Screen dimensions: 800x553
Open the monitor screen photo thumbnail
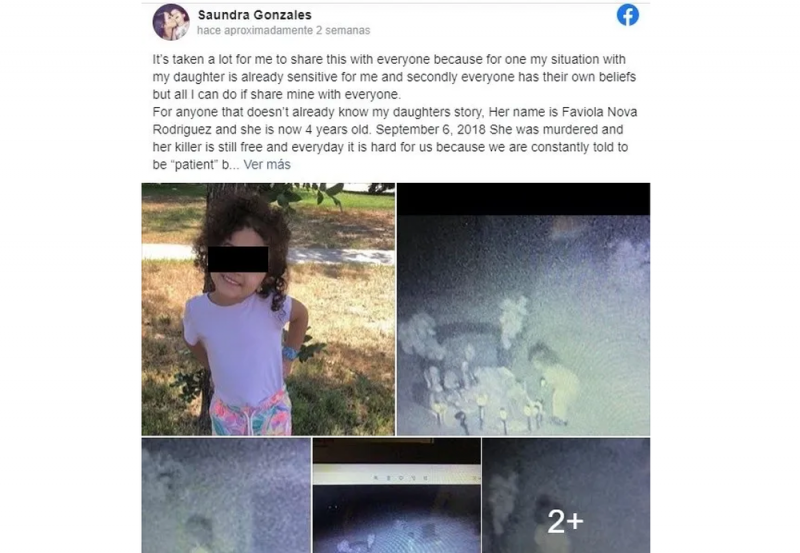click(397, 495)
